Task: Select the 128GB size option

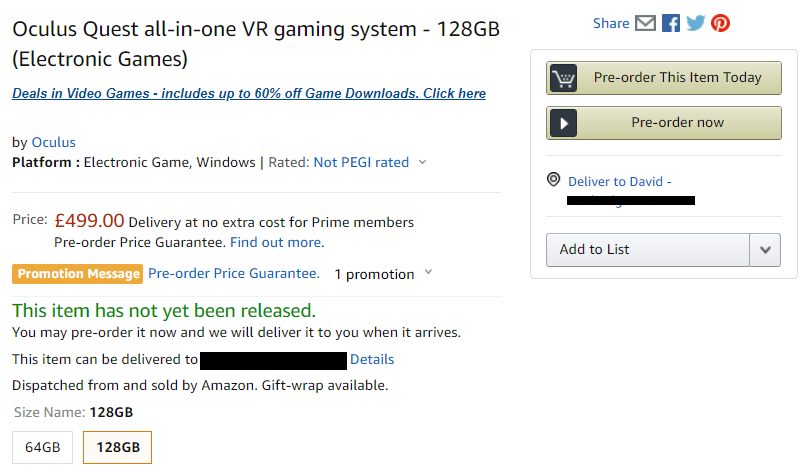Action: pos(116,448)
